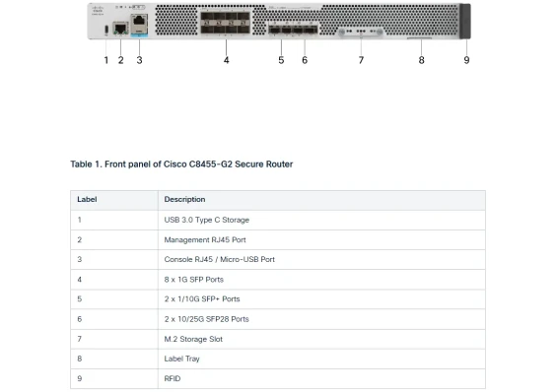Click callout number 5 under router image
The image size is (557, 392).
(x=281, y=60)
